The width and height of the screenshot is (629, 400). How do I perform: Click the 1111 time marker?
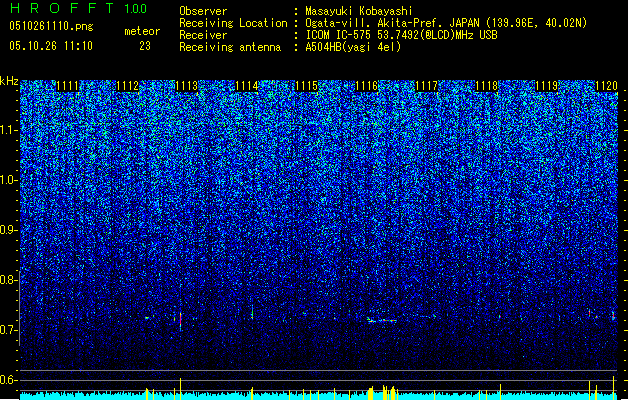coord(67,86)
